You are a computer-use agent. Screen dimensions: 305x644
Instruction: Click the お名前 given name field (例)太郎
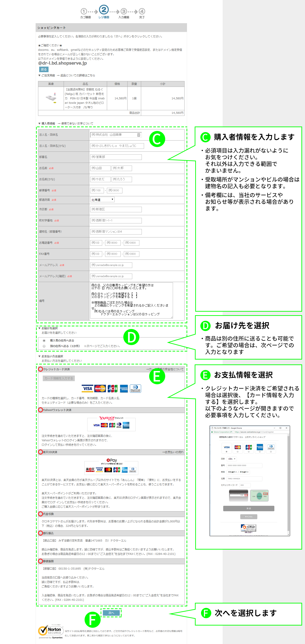122,168
